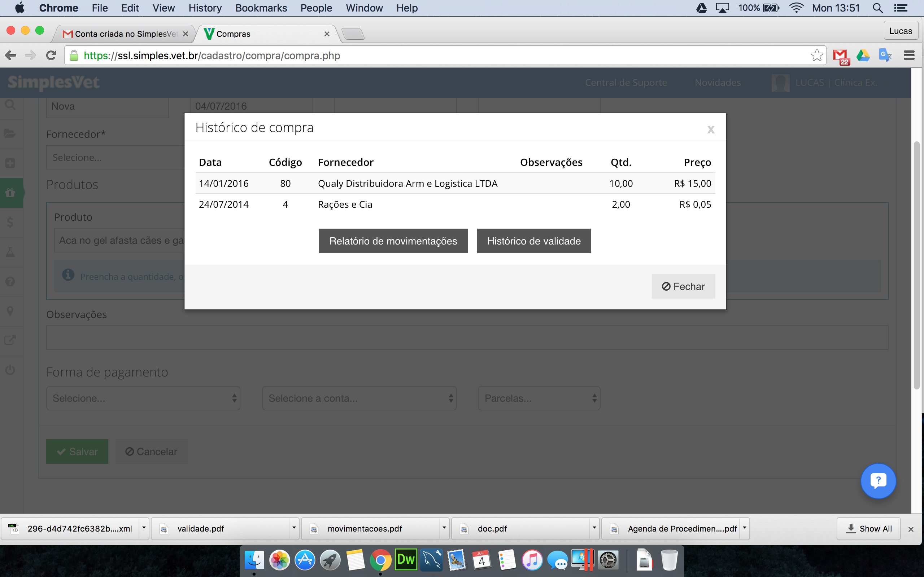Click the Fechar button
The width and height of the screenshot is (924, 577).
tap(683, 286)
